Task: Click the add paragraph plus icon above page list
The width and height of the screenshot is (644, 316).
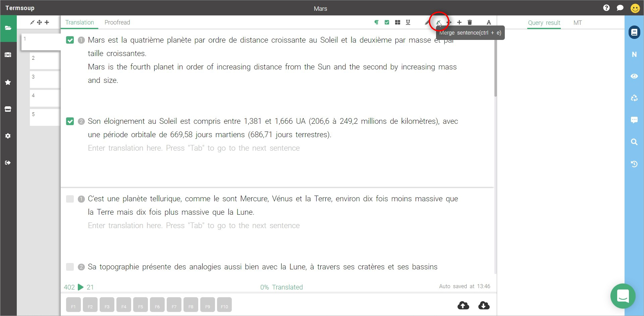Action: (x=47, y=22)
